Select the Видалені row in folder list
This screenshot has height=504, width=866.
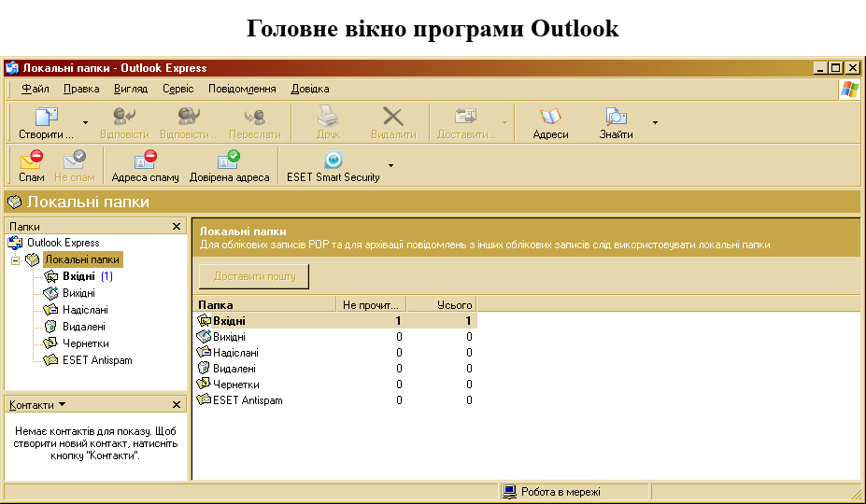335,369
